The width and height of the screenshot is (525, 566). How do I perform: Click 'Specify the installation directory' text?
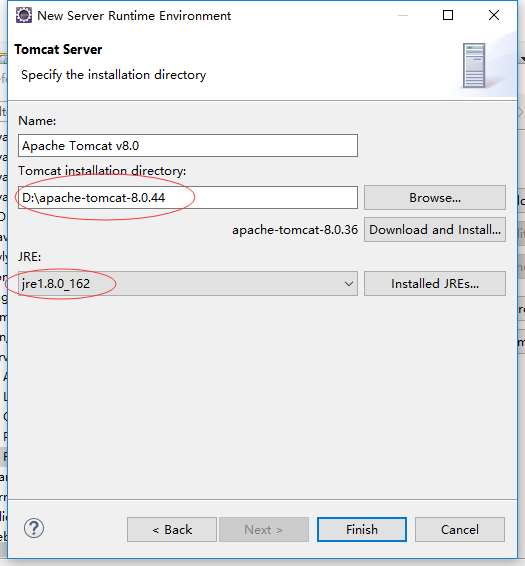(114, 75)
